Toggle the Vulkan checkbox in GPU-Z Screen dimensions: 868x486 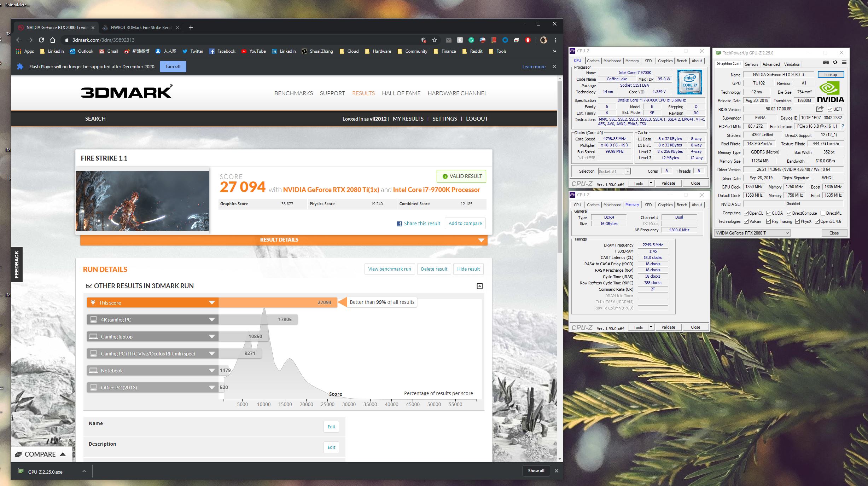point(746,221)
